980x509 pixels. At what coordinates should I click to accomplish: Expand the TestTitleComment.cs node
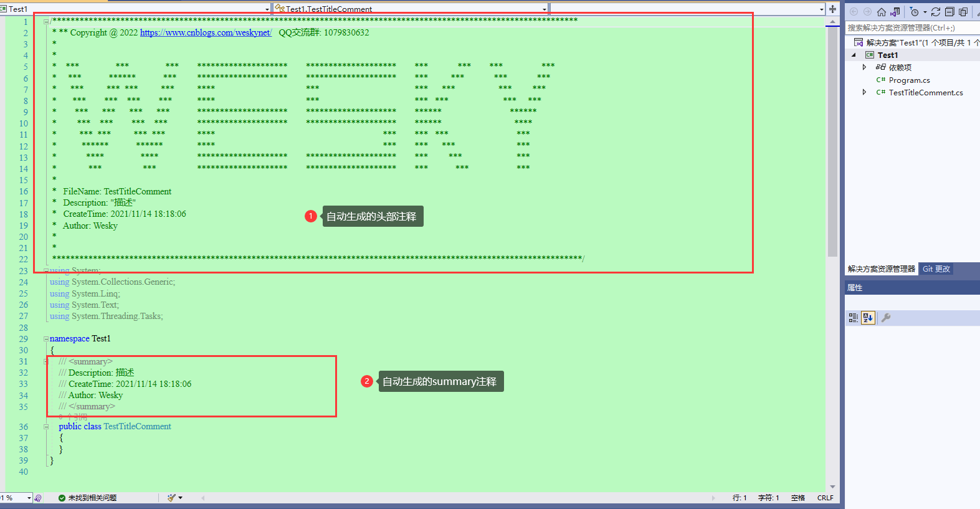pos(864,92)
